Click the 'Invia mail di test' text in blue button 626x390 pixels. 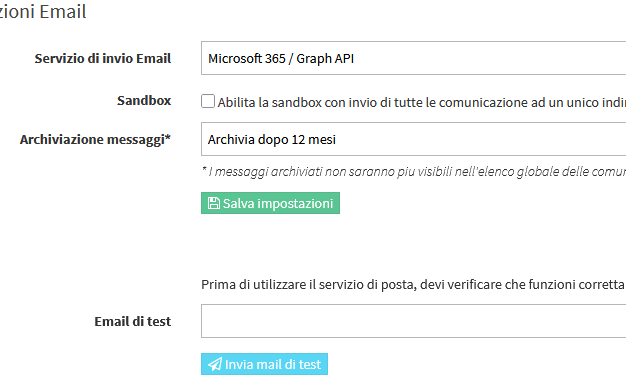(273, 364)
